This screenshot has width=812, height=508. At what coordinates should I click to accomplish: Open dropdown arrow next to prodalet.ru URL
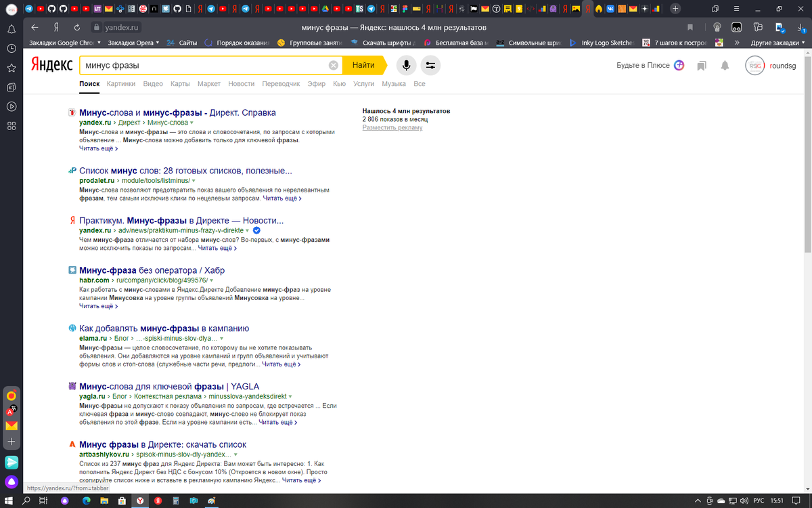click(x=194, y=182)
